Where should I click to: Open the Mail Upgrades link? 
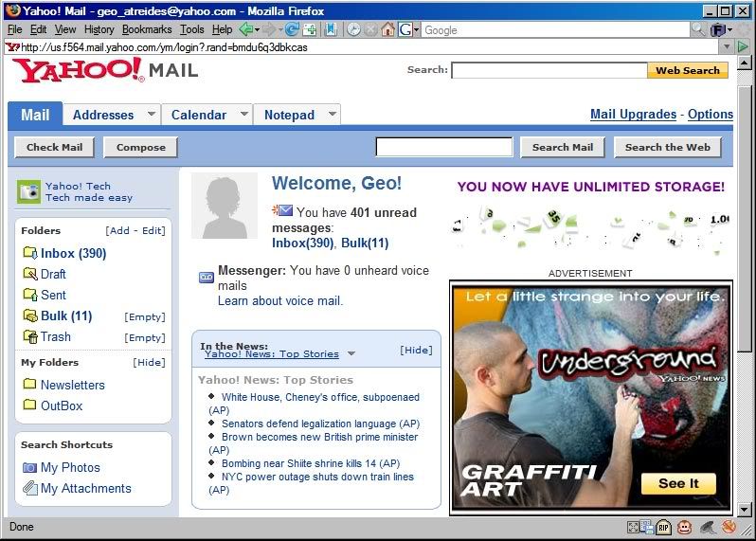coord(633,115)
